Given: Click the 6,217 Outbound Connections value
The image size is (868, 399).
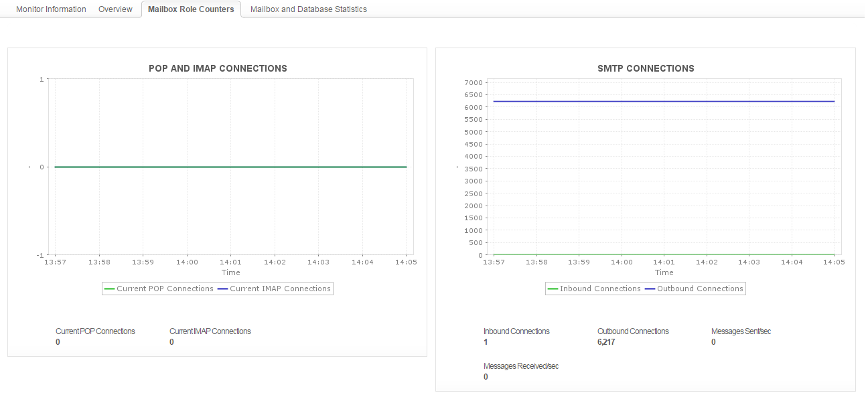Looking at the screenshot, I should (606, 341).
